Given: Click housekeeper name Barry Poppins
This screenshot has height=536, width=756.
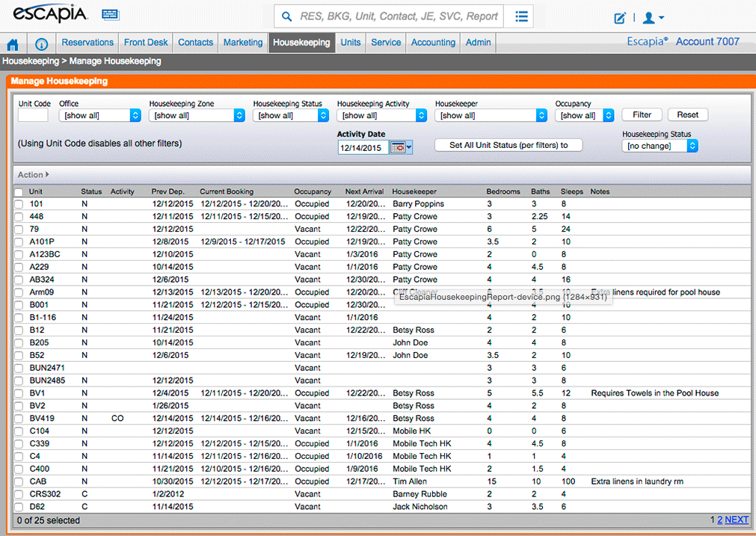Looking at the screenshot, I should (x=418, y=204).
